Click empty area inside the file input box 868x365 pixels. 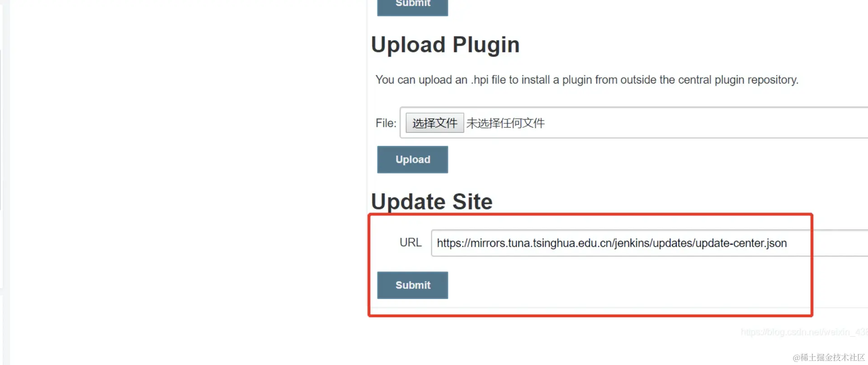705,123
